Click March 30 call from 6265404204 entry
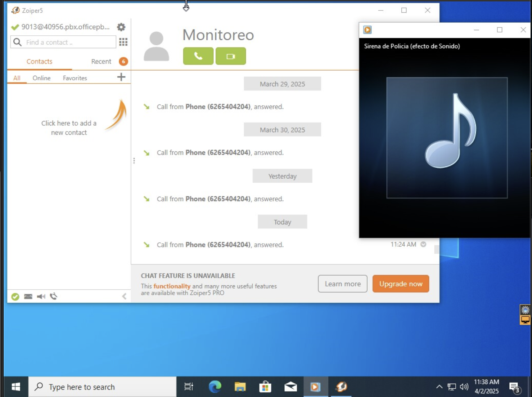532x397 pixels. point(220,153)
